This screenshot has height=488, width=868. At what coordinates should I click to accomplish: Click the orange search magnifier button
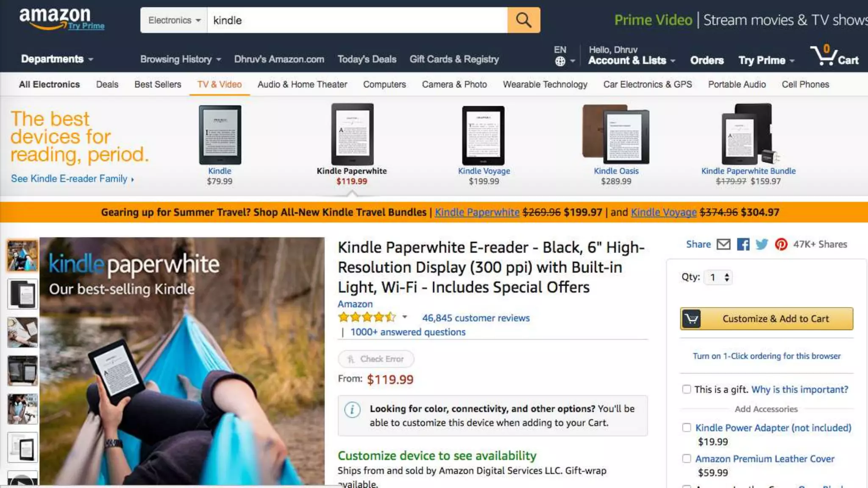[x=523, y=20]
